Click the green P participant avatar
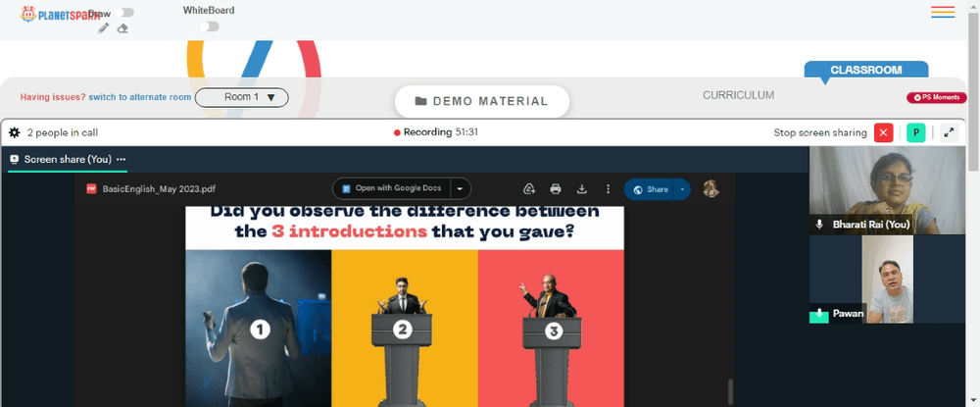 click(x=915, y=132)
